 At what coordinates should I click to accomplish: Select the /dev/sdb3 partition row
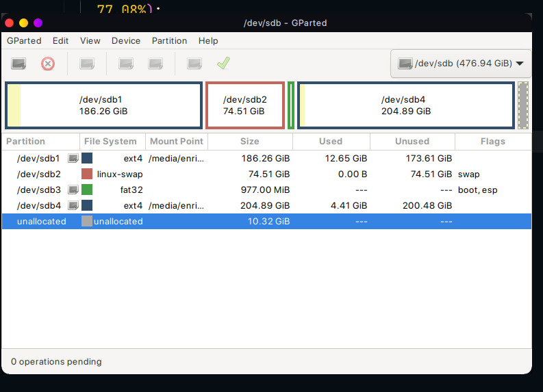click(266, 190)
